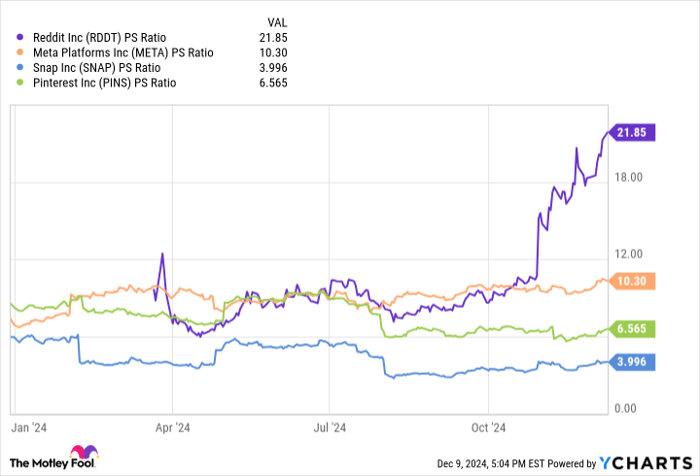700x476 pixels.
Task: Click the green Pinterest legend dot
Action: pos(20,83)
